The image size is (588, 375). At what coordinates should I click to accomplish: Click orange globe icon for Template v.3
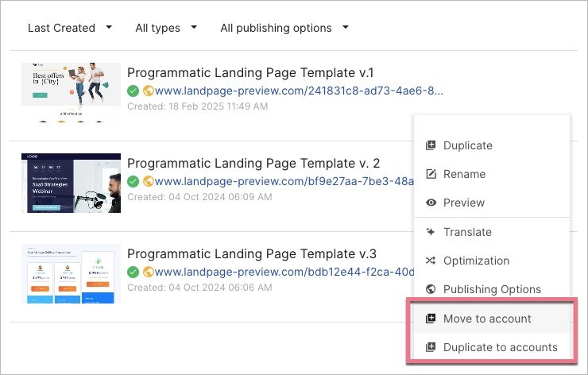(149, 272)
